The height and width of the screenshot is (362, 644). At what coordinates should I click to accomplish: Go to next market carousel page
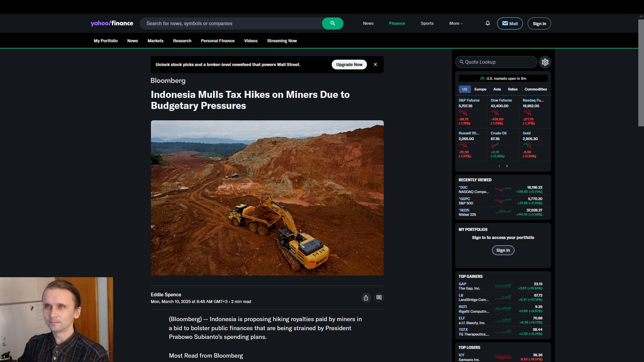coord(507,166)
